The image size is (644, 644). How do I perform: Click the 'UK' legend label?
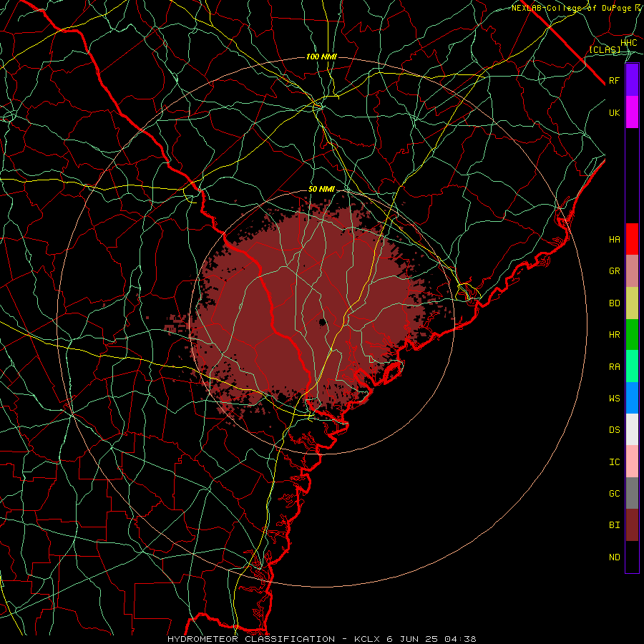coord(614,112)
